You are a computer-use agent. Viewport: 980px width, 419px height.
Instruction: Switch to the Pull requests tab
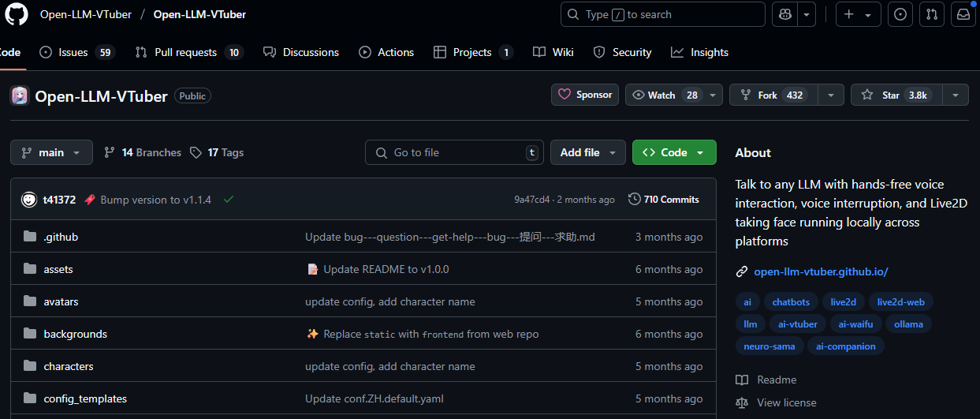[x=189, y=52]
